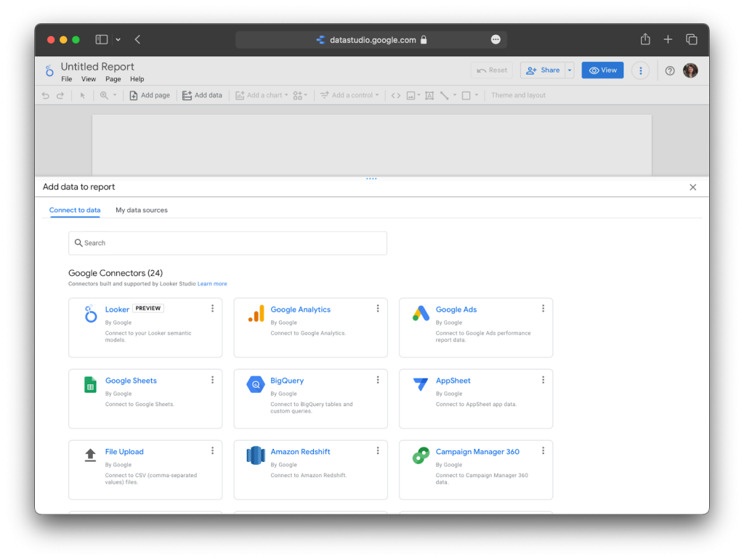Click the Looker Studio logo icon
This screenshot has height=560, width=744.
[49, 70]
